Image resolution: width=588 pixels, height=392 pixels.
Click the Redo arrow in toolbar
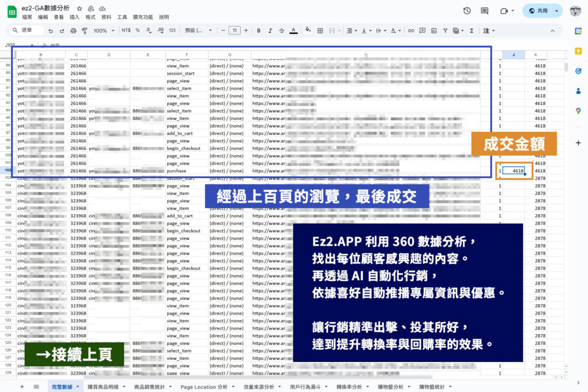[x=62, y=31]
